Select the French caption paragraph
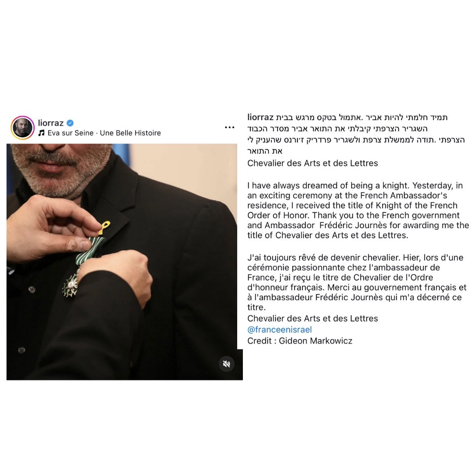This screenshot has width=476, height=476. (357, 282)
